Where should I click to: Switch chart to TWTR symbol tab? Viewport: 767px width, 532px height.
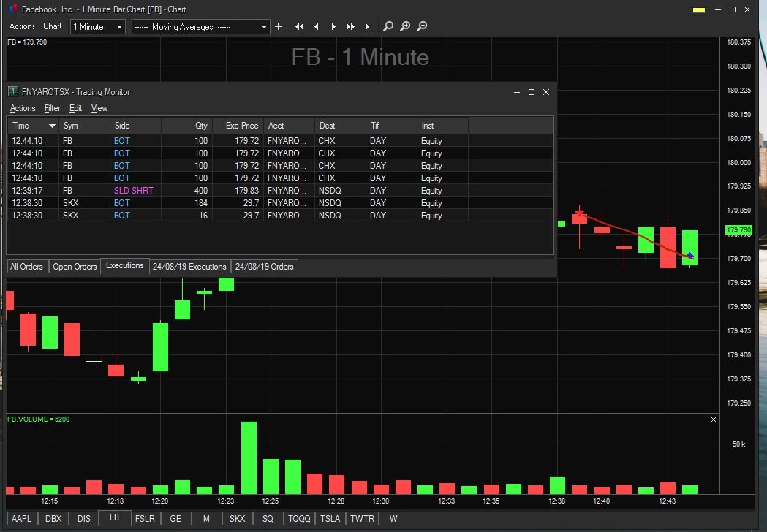(x=362, y=518)
